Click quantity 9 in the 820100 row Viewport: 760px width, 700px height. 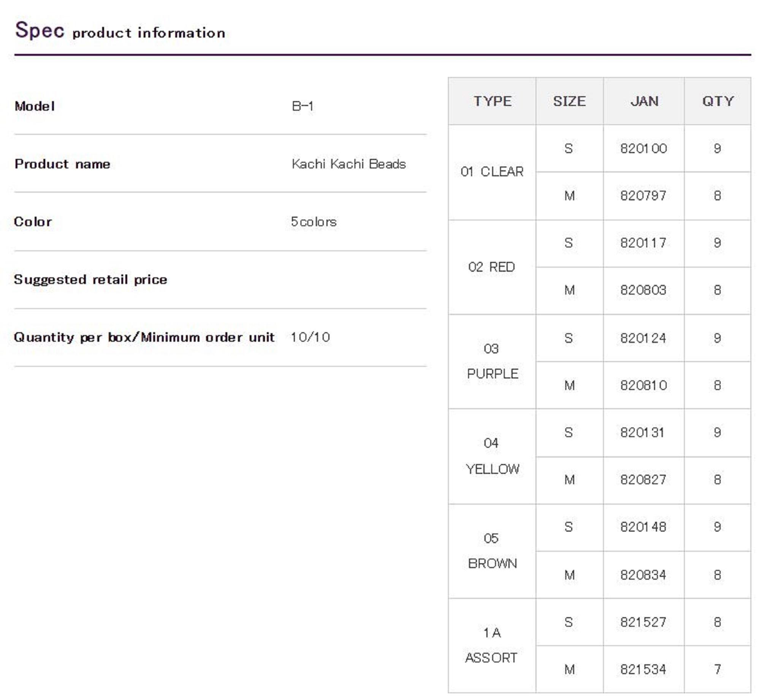pos(717,148)
